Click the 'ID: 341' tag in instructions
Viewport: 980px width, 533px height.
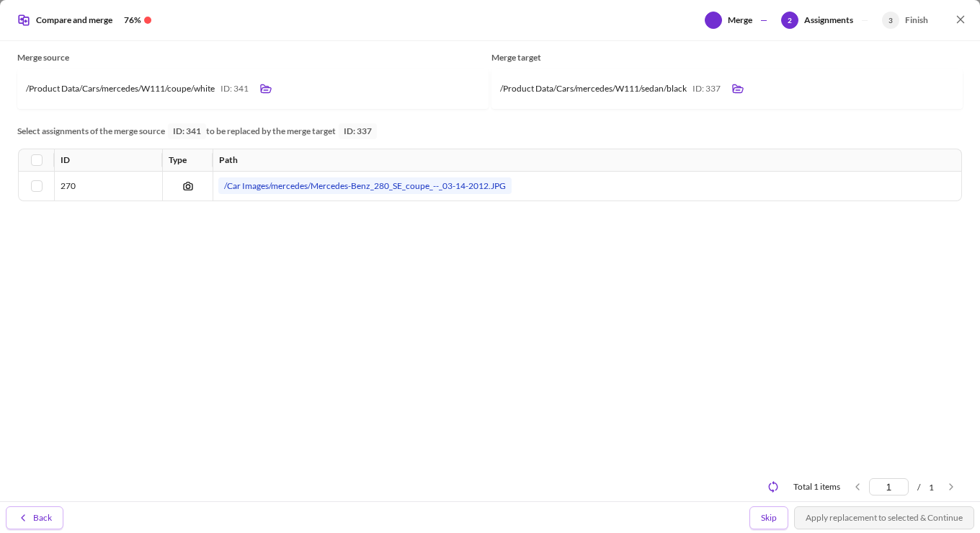tap(187, 131)
